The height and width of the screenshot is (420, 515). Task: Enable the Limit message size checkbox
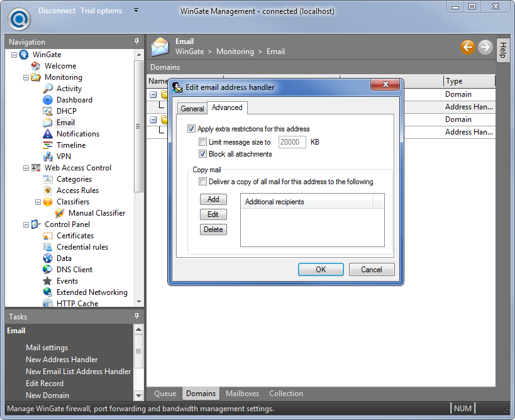click(202, 142)
